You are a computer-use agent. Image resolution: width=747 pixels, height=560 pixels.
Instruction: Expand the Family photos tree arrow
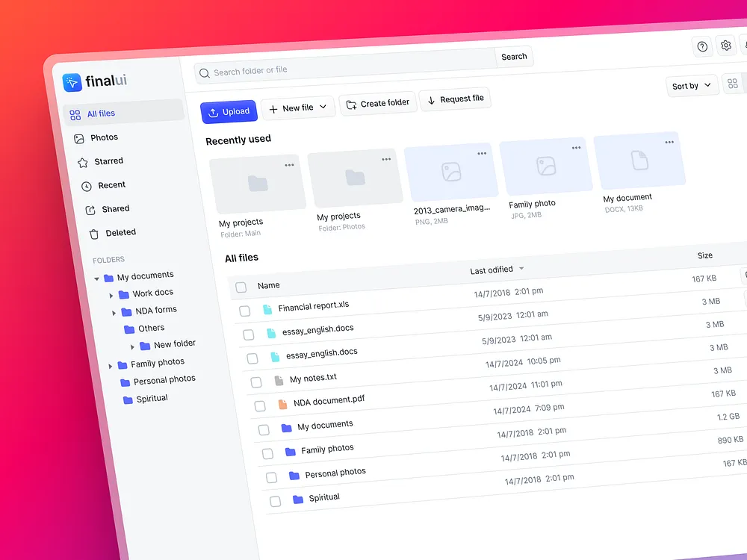pyautogui.click(x=111, y=366)
